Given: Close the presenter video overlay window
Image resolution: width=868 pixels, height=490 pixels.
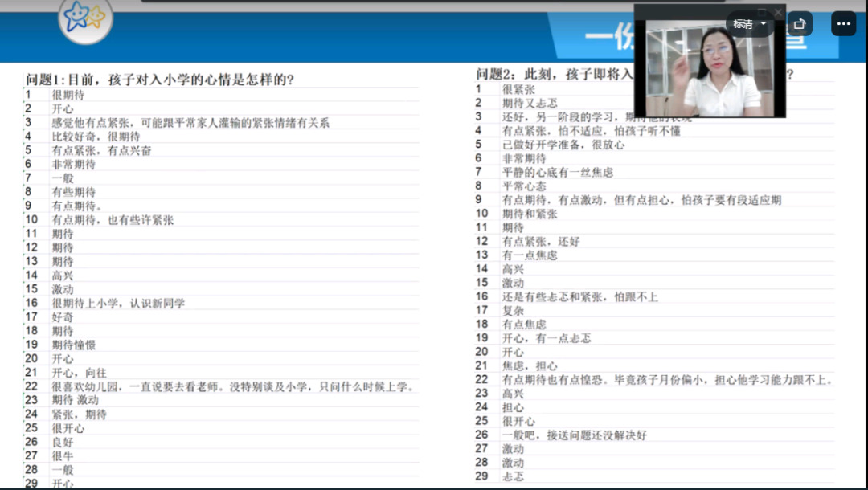Looking at the screenshot, I should click(x=778, y=11).
